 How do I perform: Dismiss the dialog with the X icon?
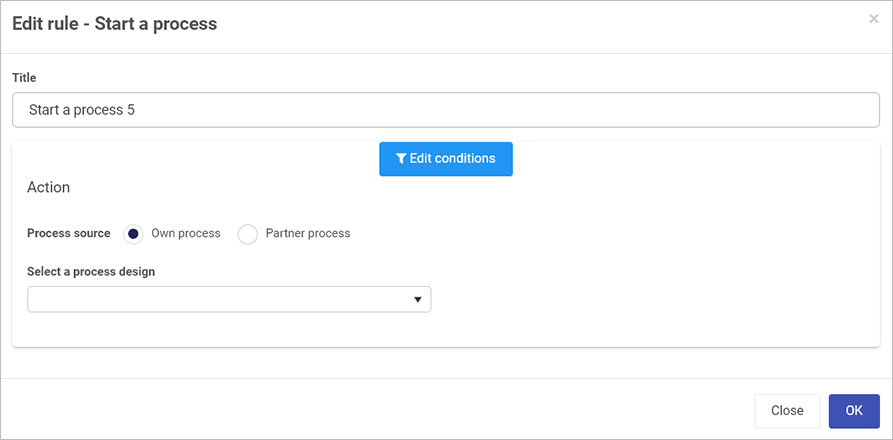[874, 19]
